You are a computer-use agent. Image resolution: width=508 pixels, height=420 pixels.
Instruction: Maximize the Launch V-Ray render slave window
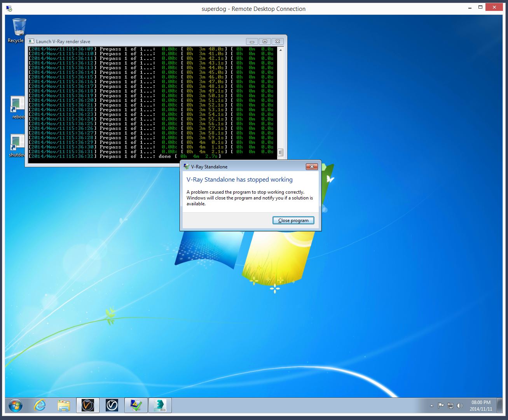(265, 41)
